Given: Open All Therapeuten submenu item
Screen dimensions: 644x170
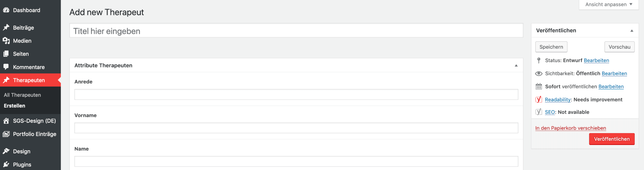Looking at the screenshot, I should 22,95.
